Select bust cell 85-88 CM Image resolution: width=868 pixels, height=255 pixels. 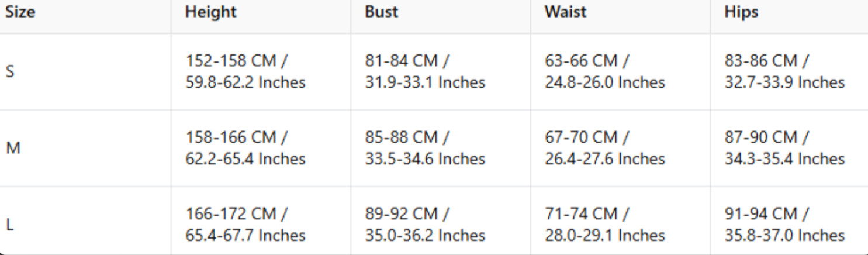coord(425,148)
